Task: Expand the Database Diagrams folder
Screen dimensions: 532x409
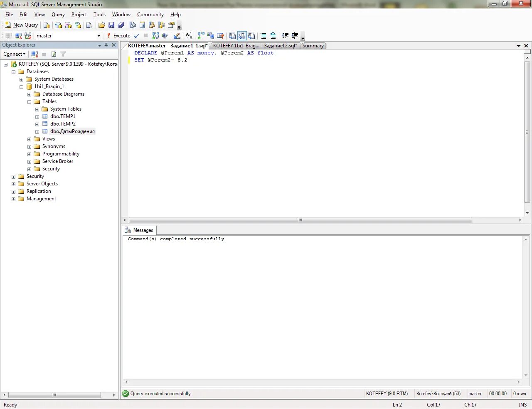Action: tap(29, 94)
